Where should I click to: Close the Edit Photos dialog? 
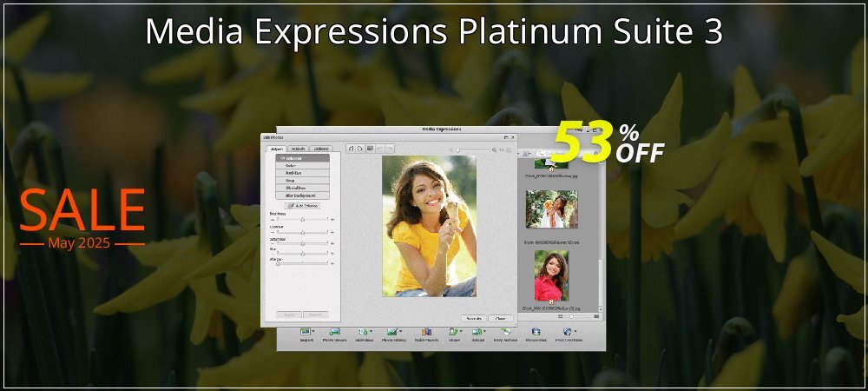tap(513, 137)
